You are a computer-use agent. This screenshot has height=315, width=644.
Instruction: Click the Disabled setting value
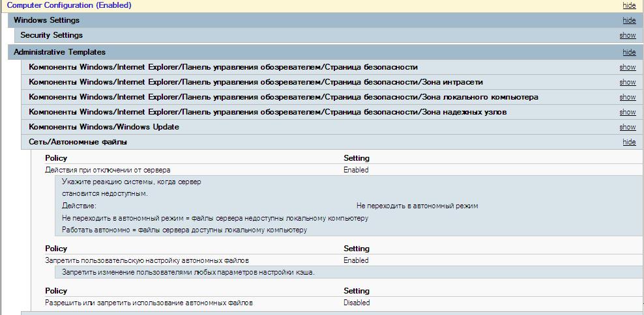click(x=357, y=303)
